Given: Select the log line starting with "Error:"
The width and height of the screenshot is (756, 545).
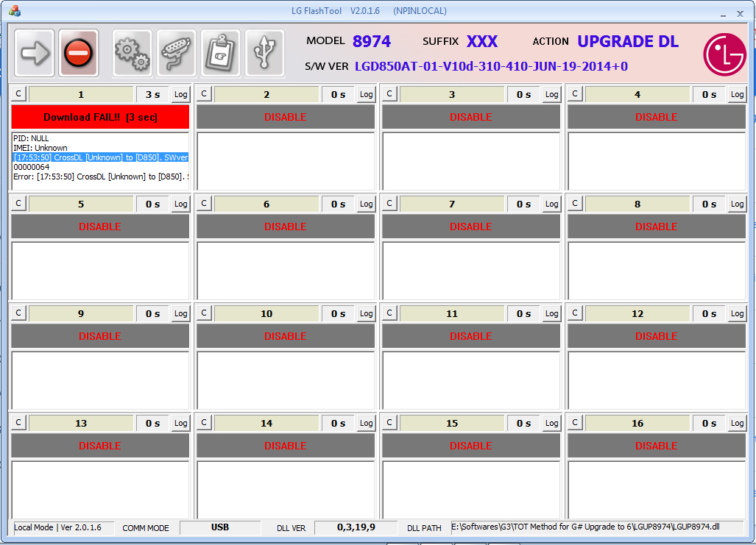Looking at the screenshot, I should [x=101, y=177].
